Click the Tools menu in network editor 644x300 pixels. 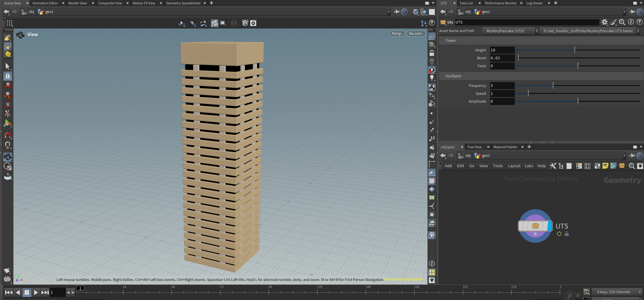point(497,166)
